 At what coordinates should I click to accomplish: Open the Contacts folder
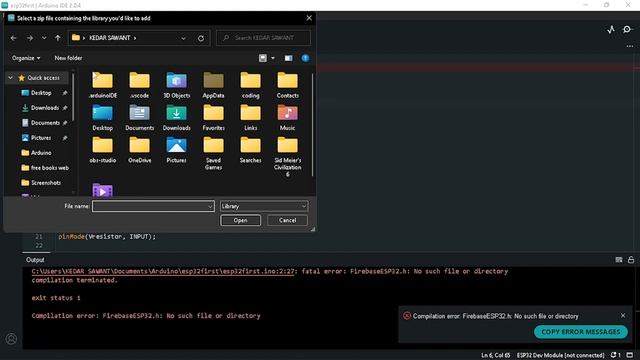click(x=287, y=85)
